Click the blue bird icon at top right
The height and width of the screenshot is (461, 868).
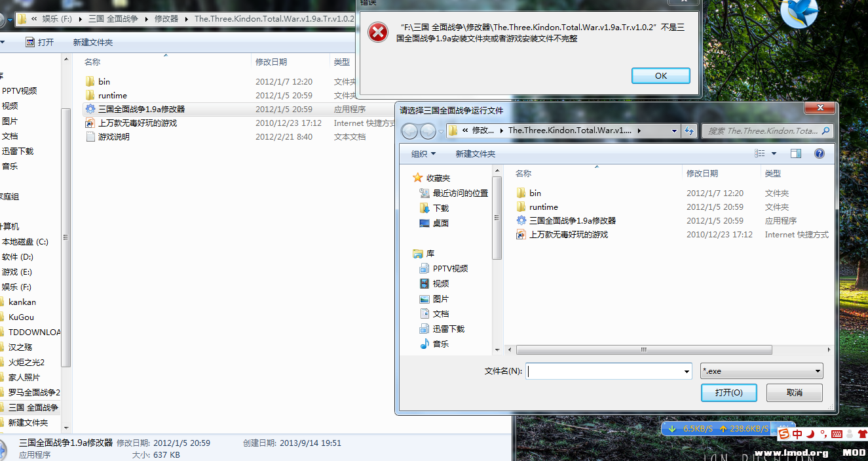(801, 16)
